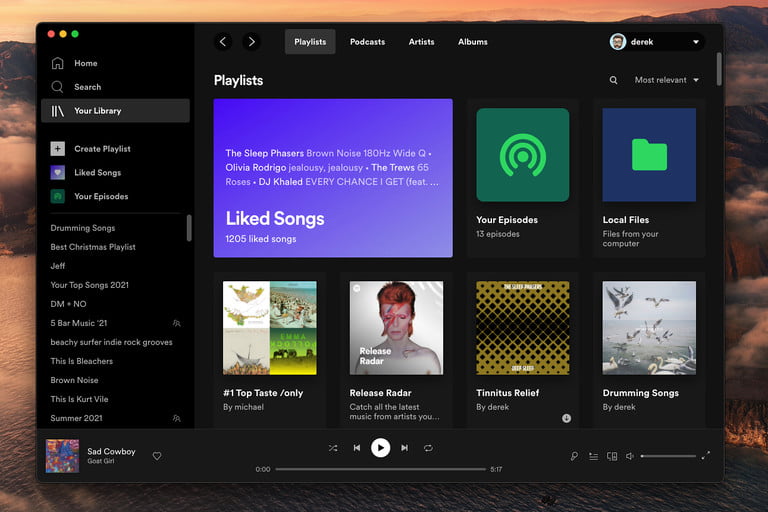Open This Is Bleachers playlist
Viewport: 768px width, 512px height.
pyautogui.click(x=82, y=361)
